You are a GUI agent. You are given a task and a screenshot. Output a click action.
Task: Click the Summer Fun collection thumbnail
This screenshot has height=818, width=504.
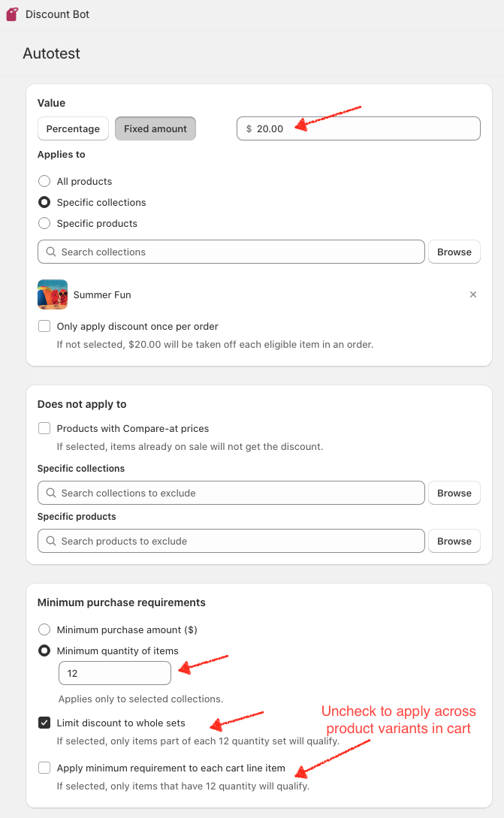53,294
